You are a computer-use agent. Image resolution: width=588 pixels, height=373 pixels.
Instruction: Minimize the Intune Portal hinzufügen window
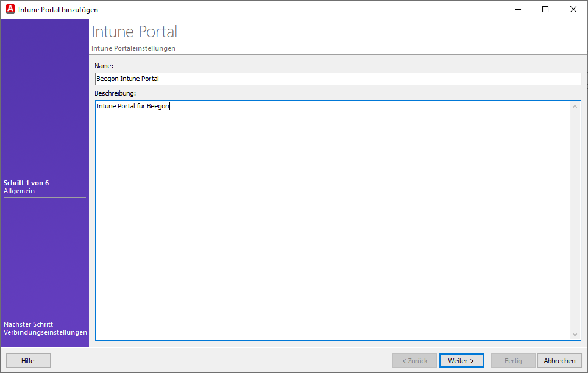(518, 9)
